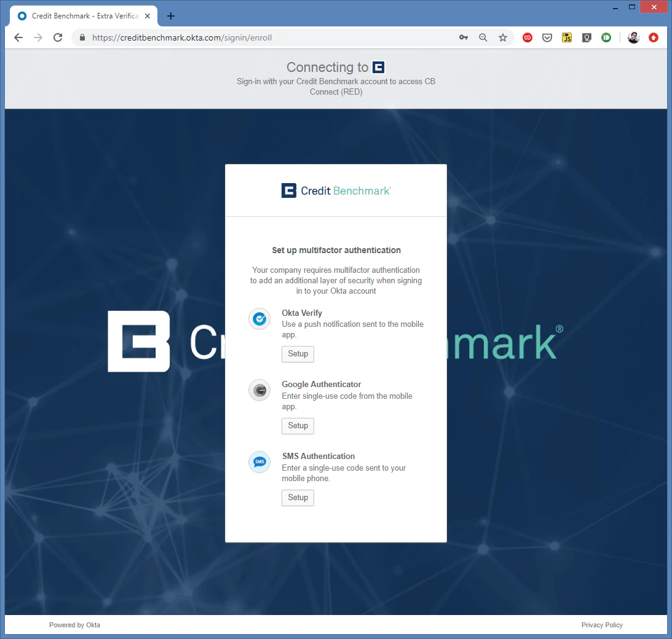
Task: Click Okta Verify checkmark icon
Action: [259, 319]
